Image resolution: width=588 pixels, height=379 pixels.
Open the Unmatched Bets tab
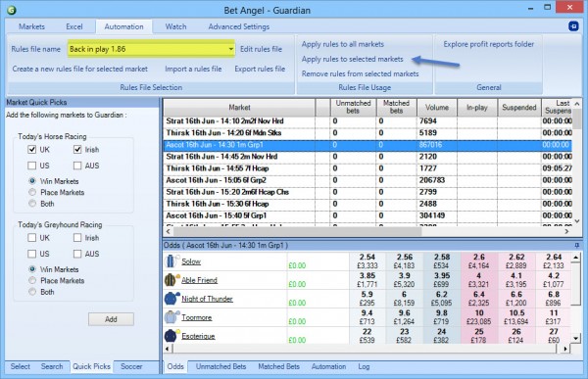220,366
